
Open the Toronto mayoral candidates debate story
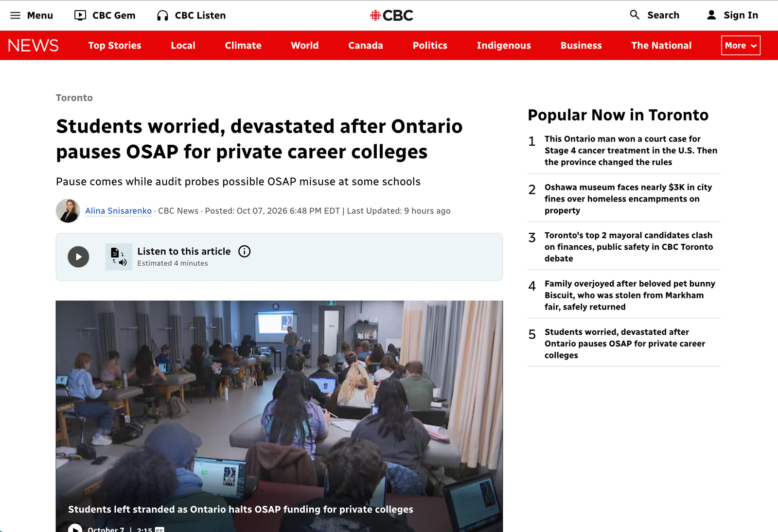point(629,247)
